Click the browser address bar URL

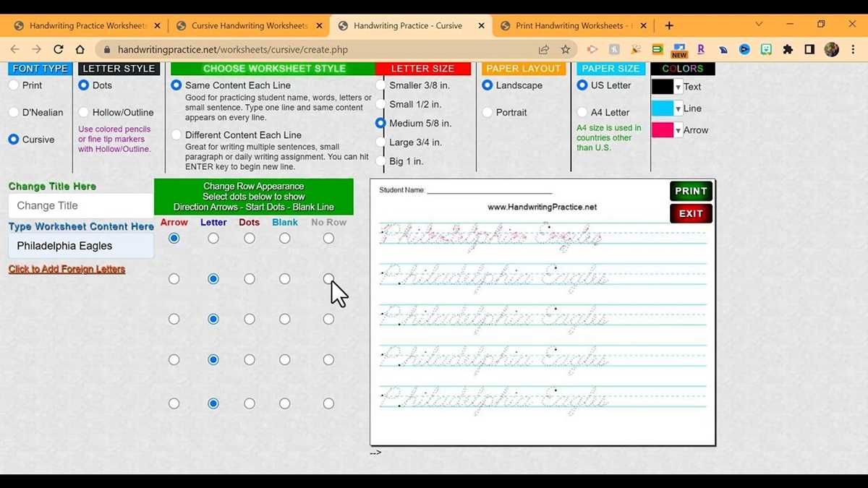coord(233,50)
